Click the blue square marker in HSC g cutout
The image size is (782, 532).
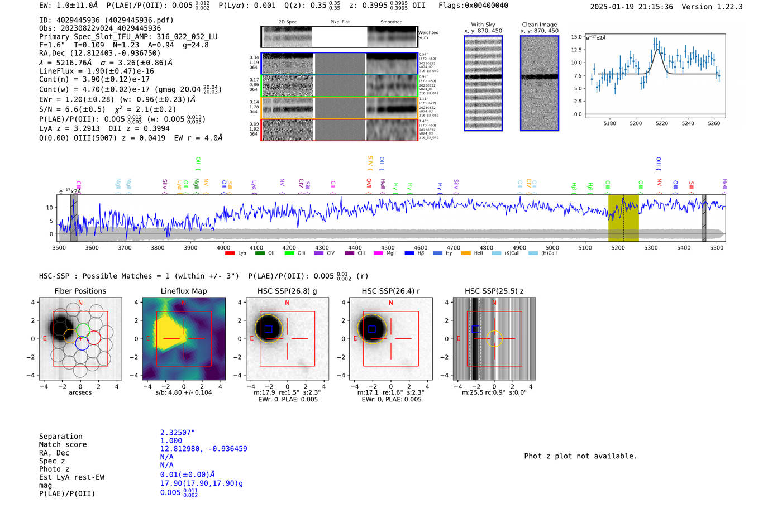[269, 329]
